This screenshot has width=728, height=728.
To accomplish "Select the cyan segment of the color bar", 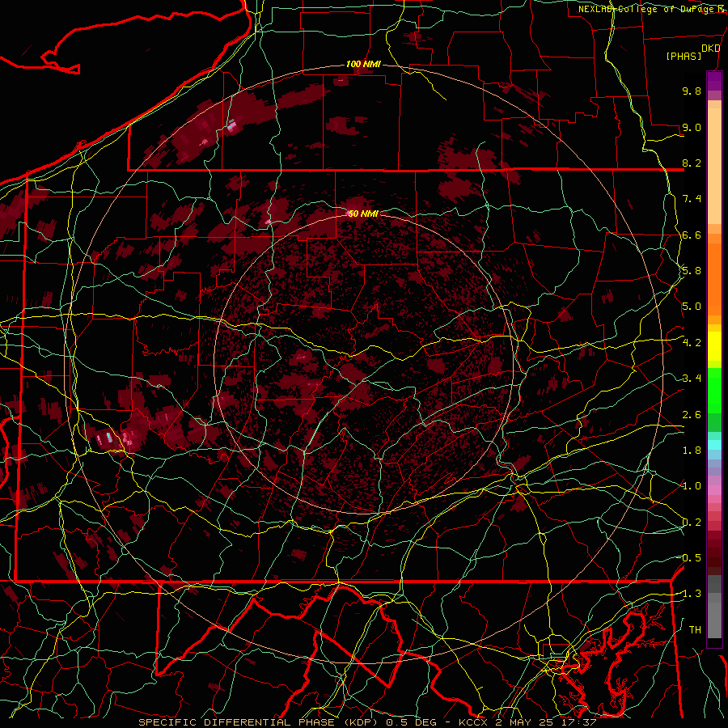I will pyautogui.click(x=714, y=445).
